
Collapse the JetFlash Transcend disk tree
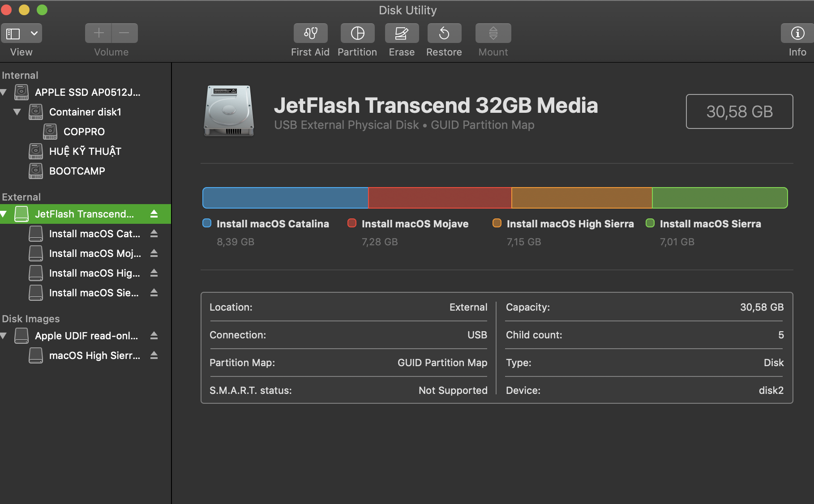[4, 214]
